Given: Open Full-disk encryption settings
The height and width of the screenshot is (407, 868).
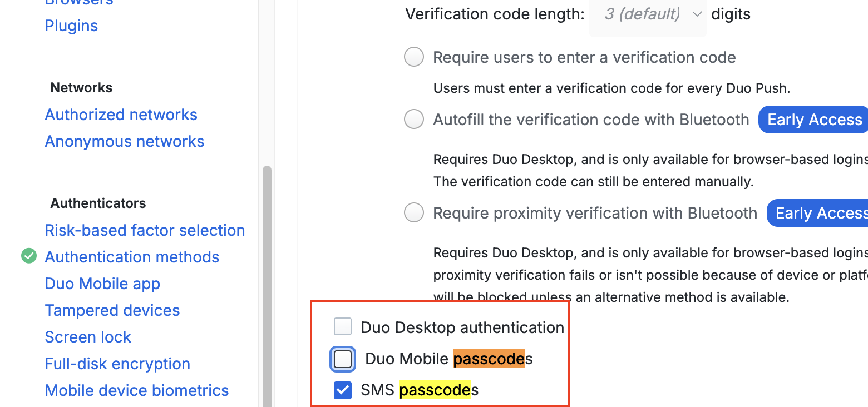Looking at the screenshot, I should click(x=117, y=364).
